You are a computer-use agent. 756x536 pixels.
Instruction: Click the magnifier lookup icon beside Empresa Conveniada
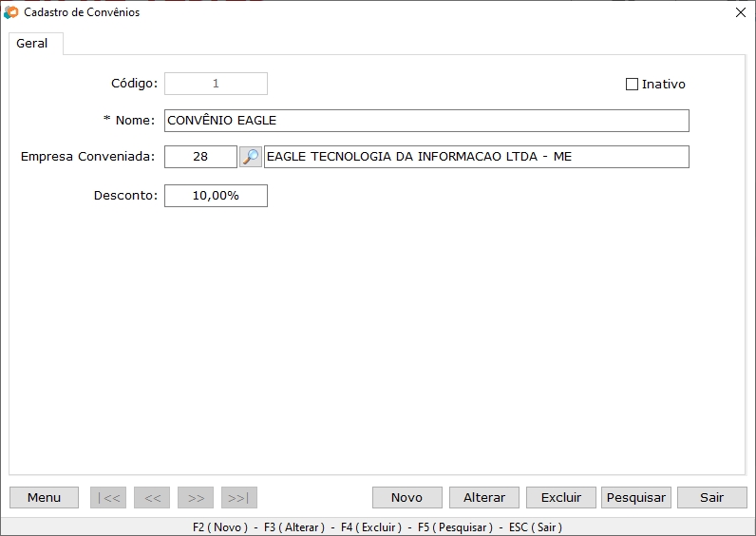[x=250, y=157]
